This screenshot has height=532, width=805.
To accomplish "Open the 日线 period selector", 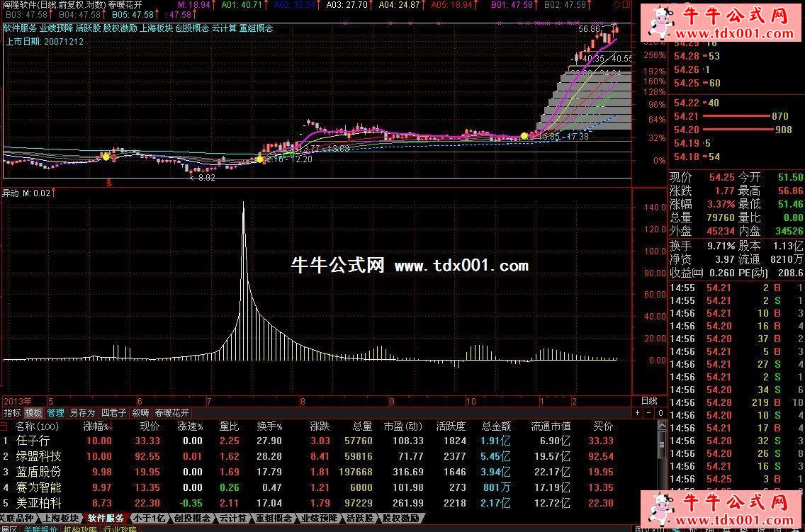I will [648, 401].
